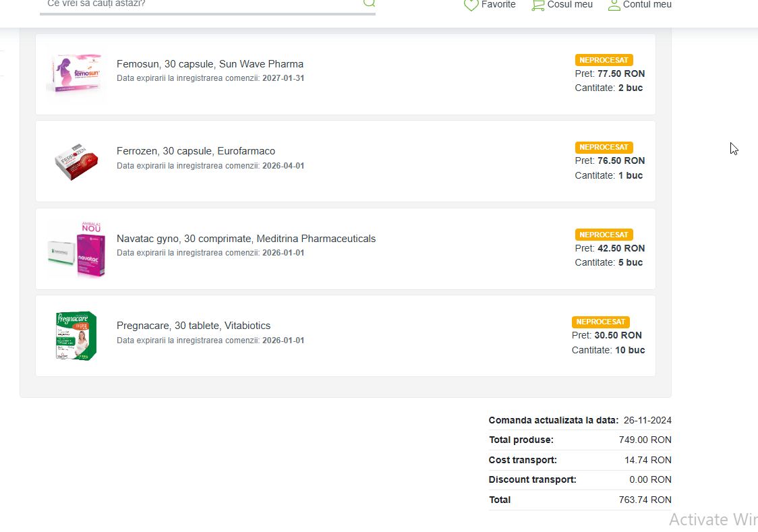The image size is (758, 532).
Task: Go to the Cosul meu text link
Action: point(570,5)
